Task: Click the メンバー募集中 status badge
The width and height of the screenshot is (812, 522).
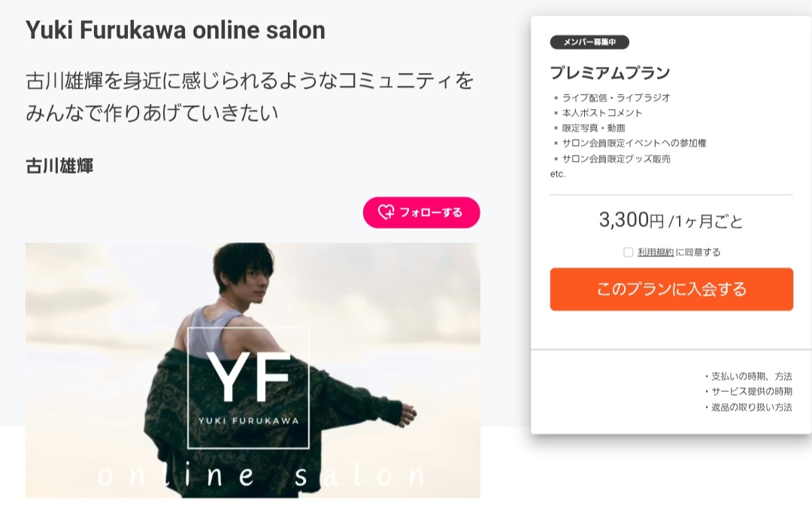Action: pyautogui.click(x=589, y=42)
